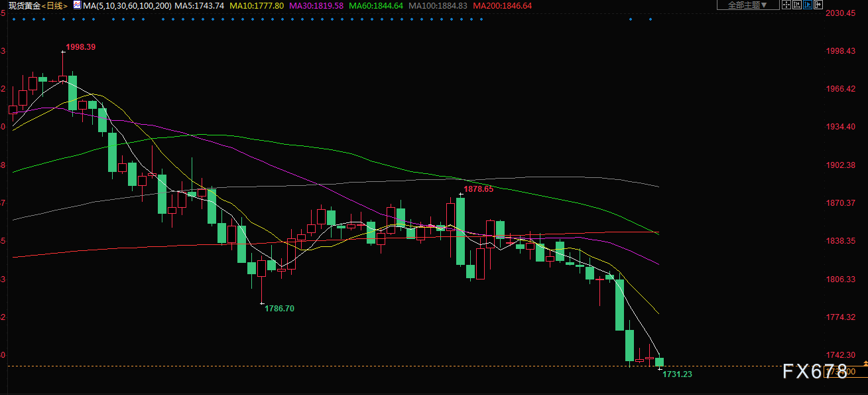Open the 全部主题 theme dropdown
Image resolution: width=868 pixels, height=395 pixels.
point(748,5)
